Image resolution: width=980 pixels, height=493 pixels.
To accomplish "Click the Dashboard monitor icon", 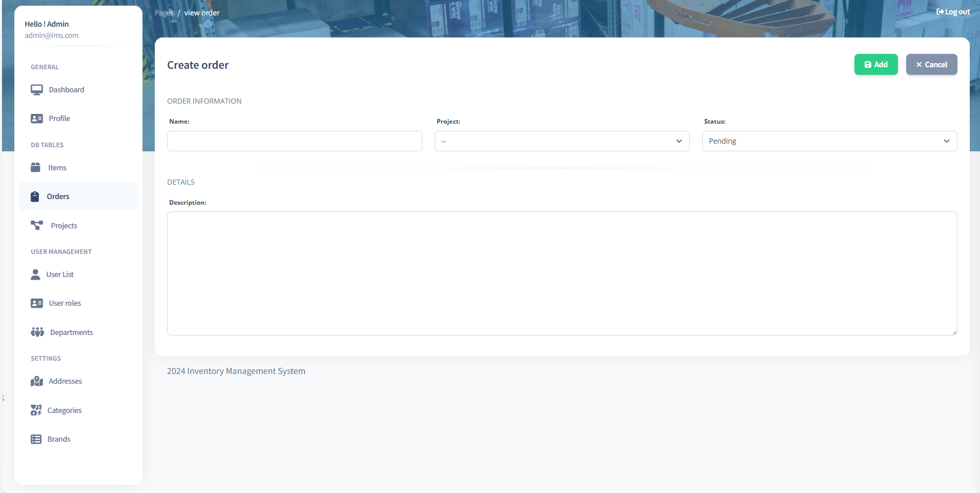I will coord(36,90).
